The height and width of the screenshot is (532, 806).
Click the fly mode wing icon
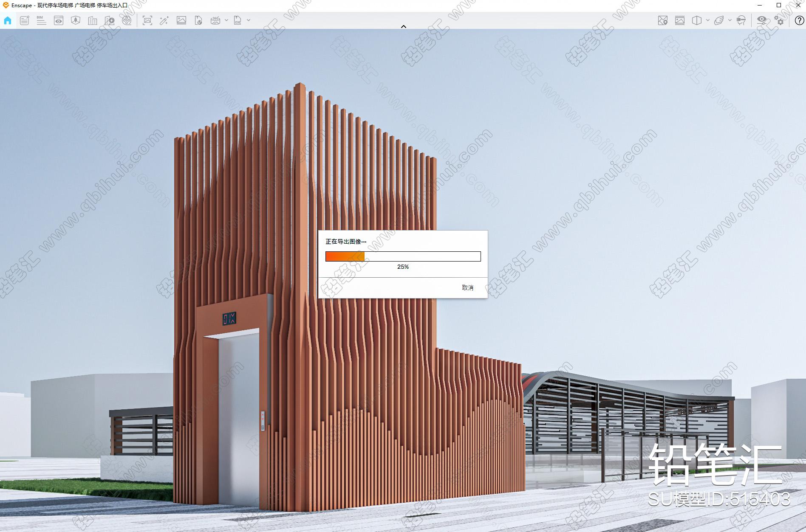pyautogui.click(x=719, y=20)
